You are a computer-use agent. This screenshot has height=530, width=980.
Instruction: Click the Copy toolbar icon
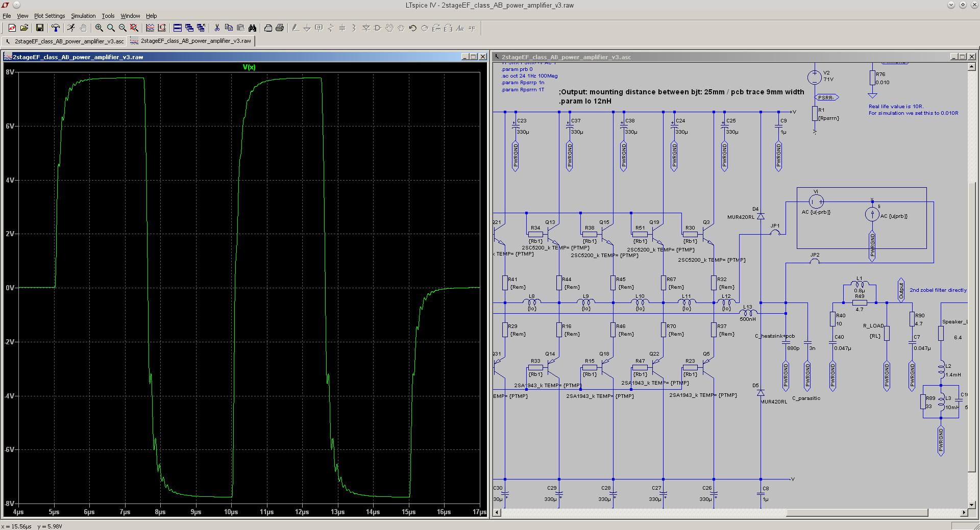coord(229,28)
